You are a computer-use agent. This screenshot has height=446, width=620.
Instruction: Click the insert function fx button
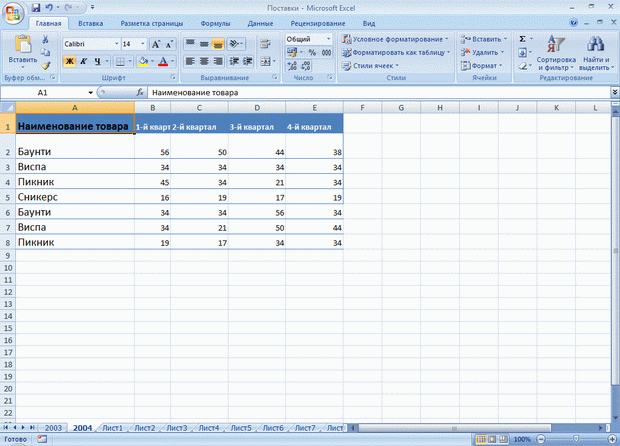click(x=140, y=93)
